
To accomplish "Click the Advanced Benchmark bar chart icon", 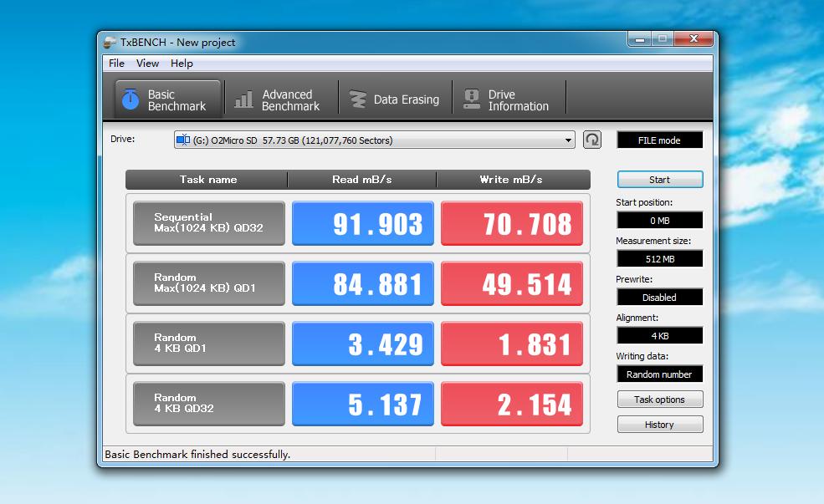I will coord(243,99).
